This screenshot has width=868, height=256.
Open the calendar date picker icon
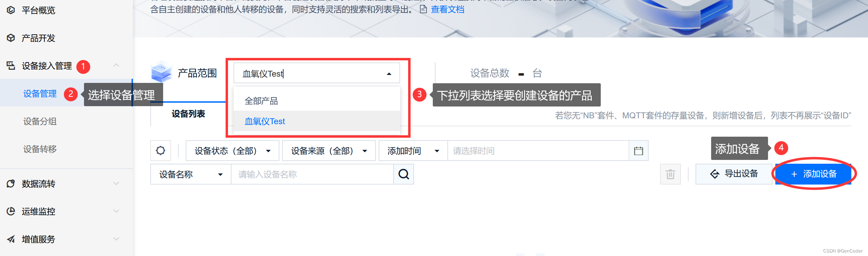pos(638,151)
